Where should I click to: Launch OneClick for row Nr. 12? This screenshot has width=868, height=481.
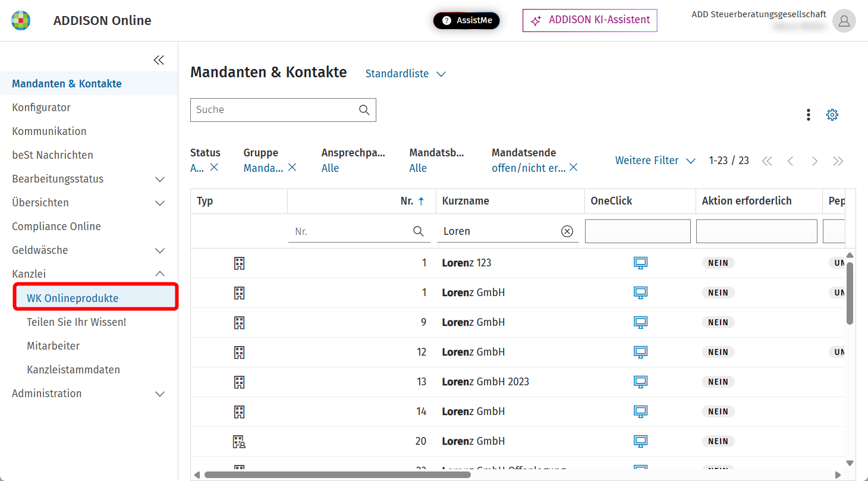point(640,352)
